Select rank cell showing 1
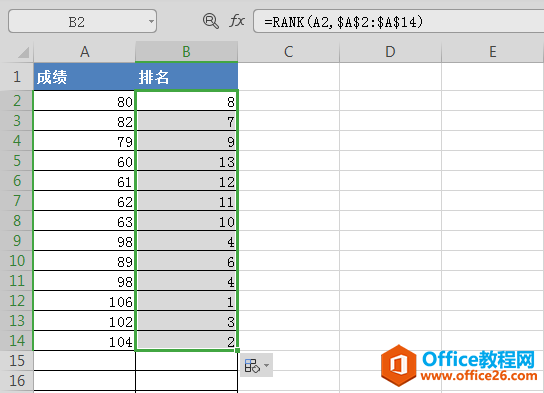The height and width of the screenshot is (393, 544). coord(186,301)
